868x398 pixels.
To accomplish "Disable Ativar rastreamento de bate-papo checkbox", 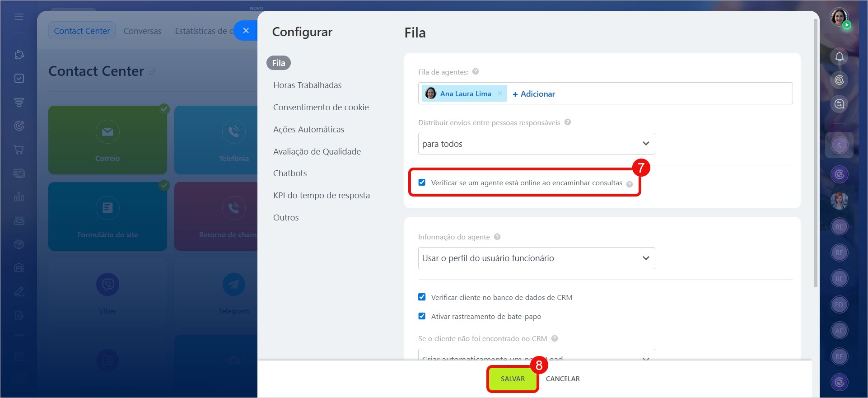I will pos(422,316).
